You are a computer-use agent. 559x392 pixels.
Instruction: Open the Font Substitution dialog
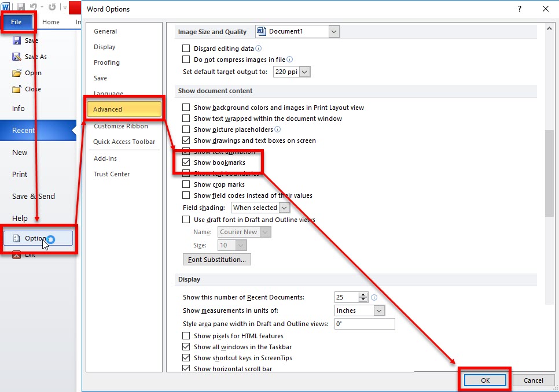tap(216, 260)
